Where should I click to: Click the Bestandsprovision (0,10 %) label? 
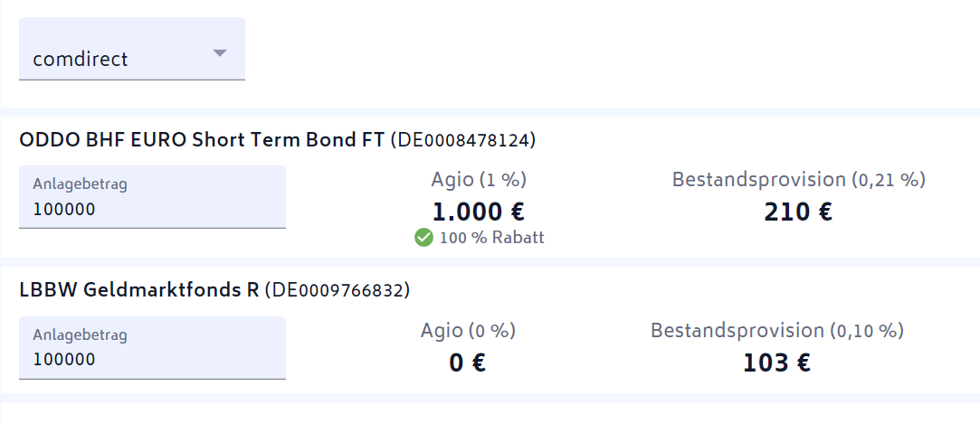[x=776, y=330]
